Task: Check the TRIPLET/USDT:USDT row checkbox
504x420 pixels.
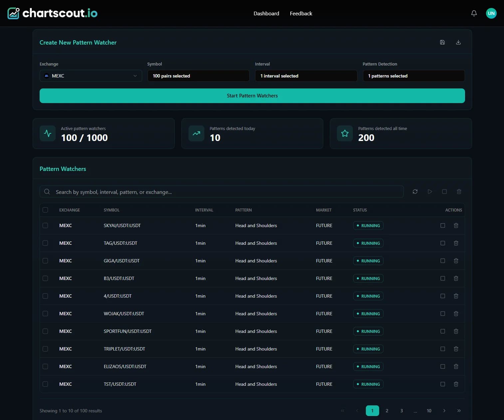Action: [x=45, y=349]
